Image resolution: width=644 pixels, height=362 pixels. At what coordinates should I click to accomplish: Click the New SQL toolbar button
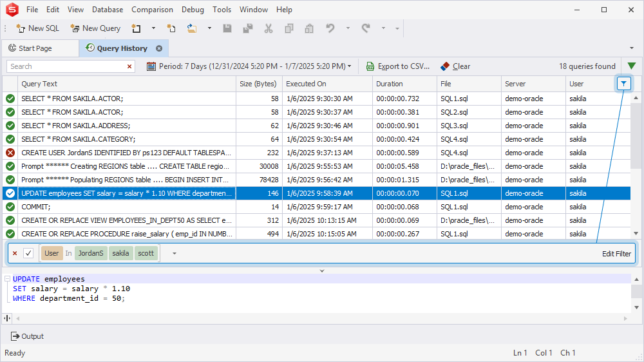(x=37, y=28)
